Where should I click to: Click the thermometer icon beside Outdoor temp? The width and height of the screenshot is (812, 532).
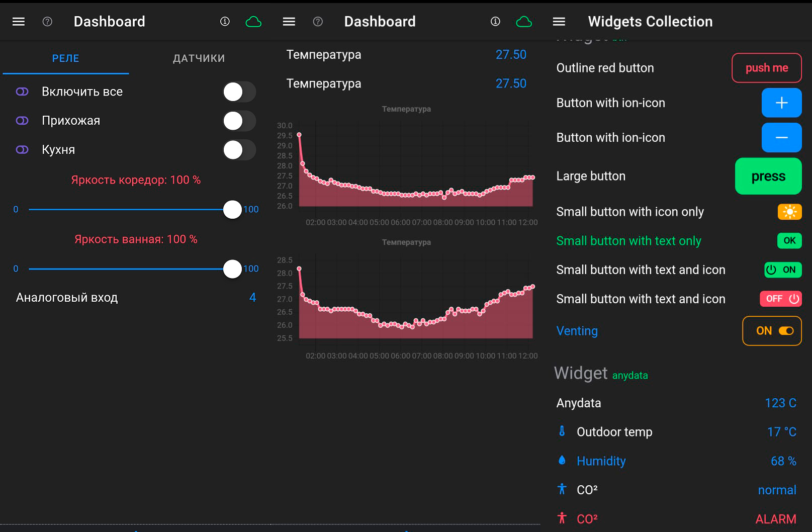[x=562, y=431]
